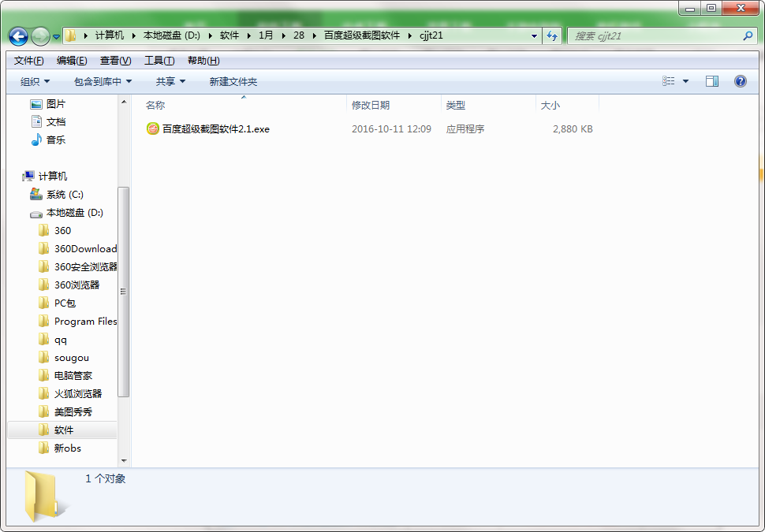Screen dimensions: 765x532
Task: Click the sidebar scrollbar up arrow
Action: click(x=124, y=102)
